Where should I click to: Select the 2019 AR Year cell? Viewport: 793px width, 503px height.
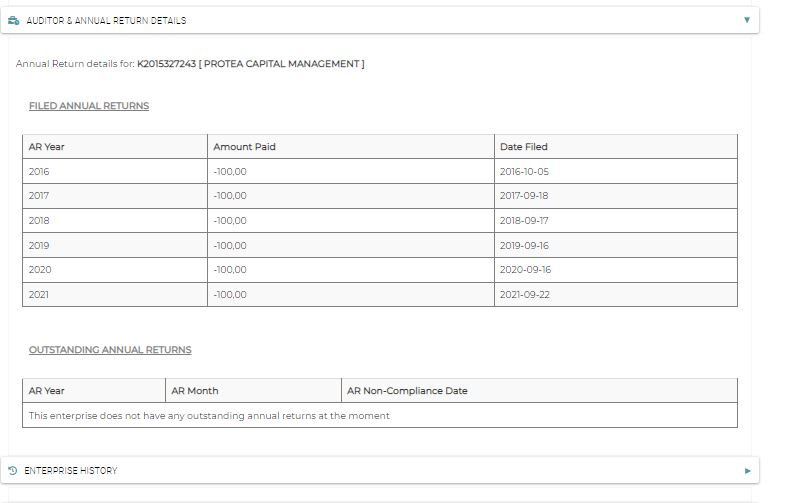pyautogui.click(x=39, y=245)
